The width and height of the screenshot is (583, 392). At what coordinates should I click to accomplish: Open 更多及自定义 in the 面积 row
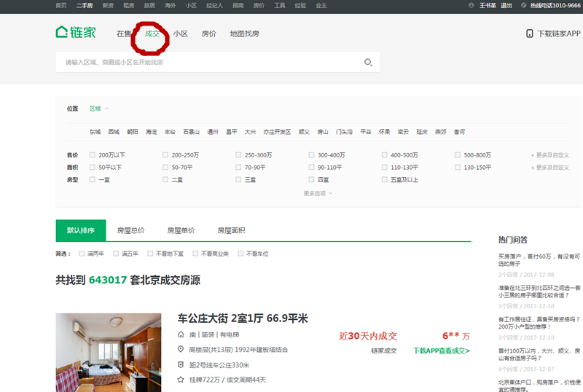click(x=550, y=168)
